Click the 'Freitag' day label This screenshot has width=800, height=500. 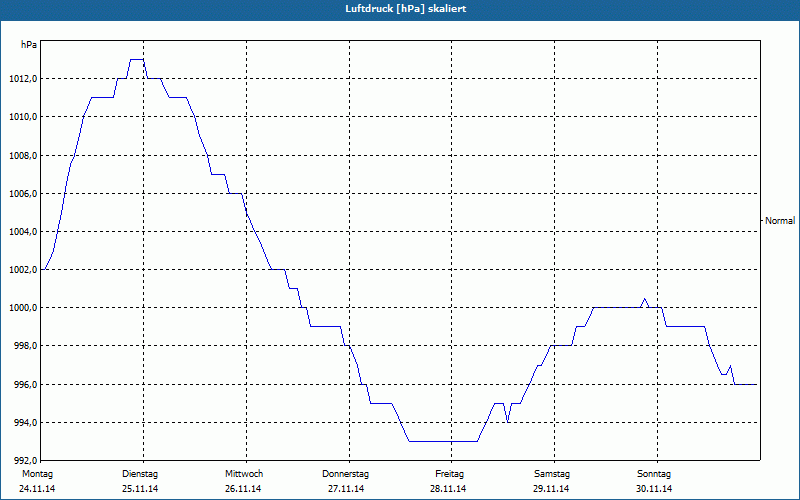(449, 474)
